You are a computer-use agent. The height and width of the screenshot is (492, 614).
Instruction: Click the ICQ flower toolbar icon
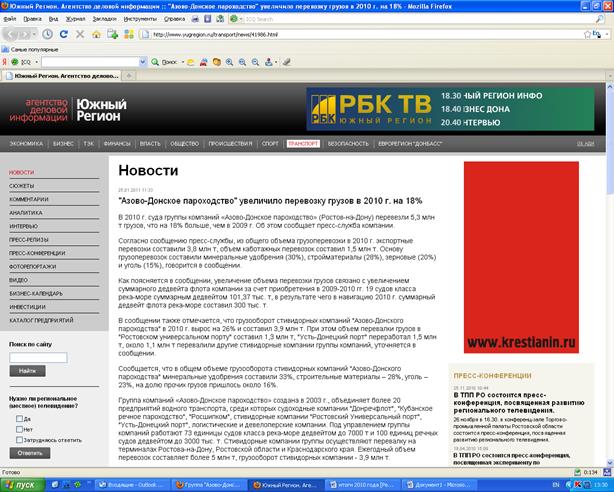[14, 62]
